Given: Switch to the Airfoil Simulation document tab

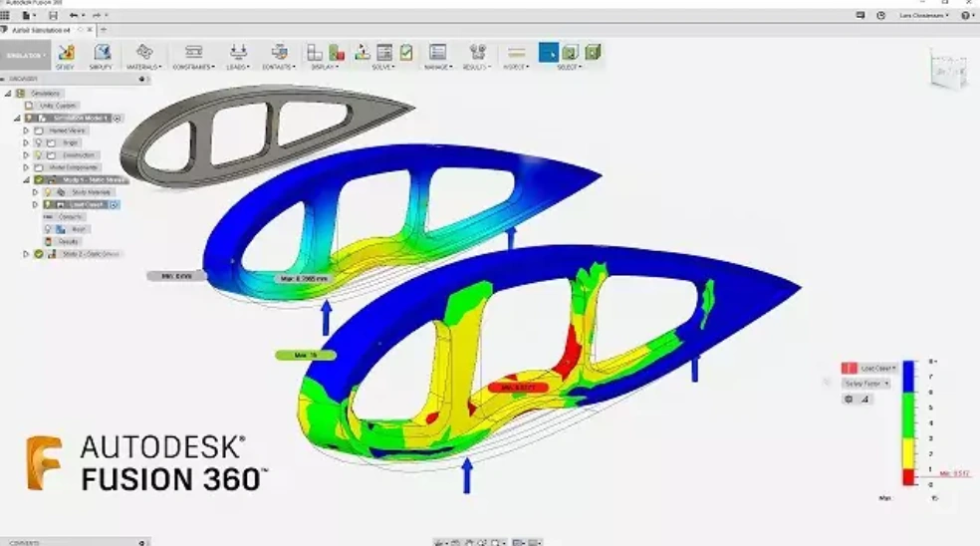Looking at the screenshot, I should point(40,30).
